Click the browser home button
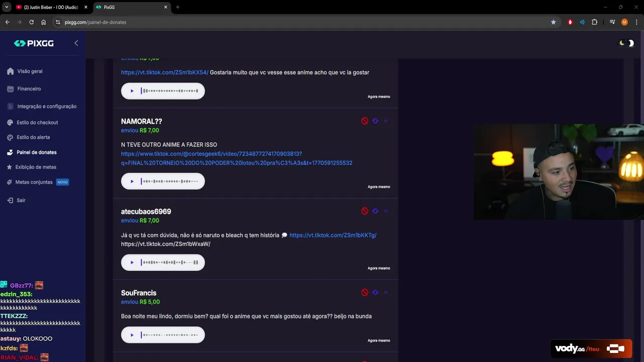Viewport: 644px width, 362px height. click(x=44, y=22)
